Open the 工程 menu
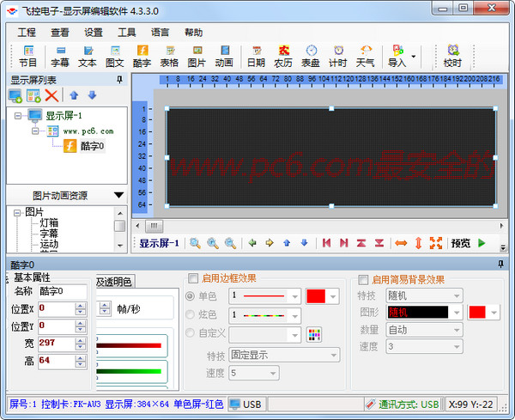 27,33
